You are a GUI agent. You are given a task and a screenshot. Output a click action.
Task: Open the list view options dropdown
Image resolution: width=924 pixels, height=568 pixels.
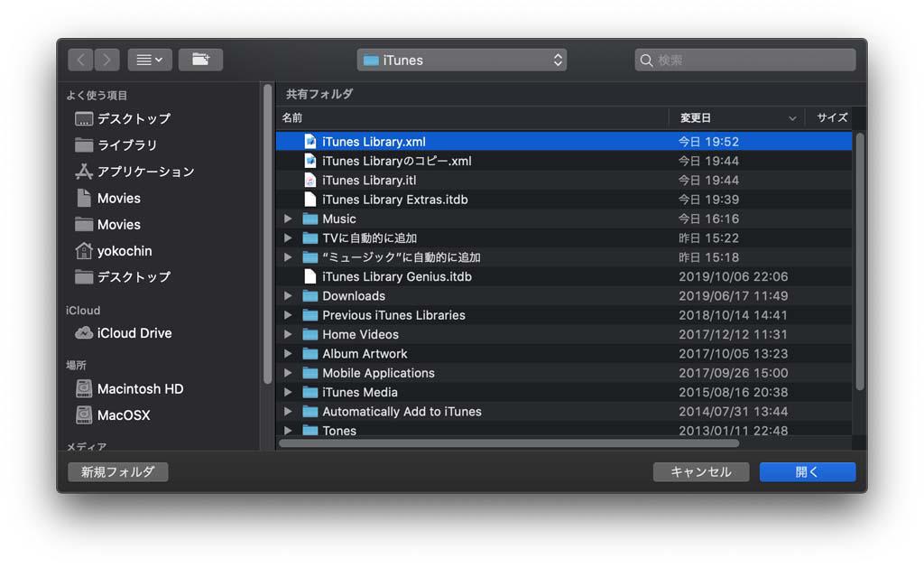click(x=150, y=60)
